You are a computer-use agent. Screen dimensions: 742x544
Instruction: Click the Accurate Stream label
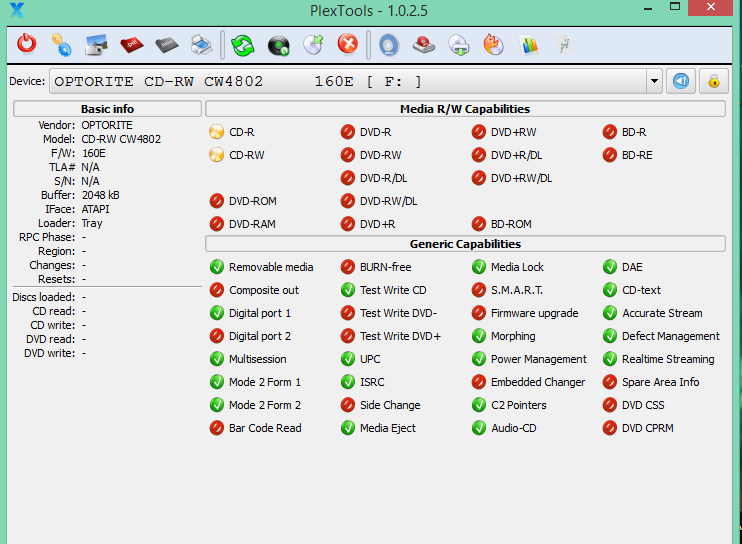[662, 313]
